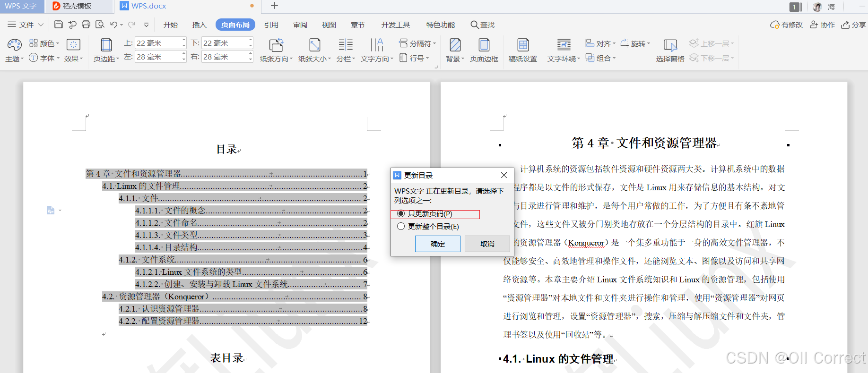Screen dimensions: 868x373
Task: Switch to the 视图 ribbon tab
Action: pyautogui.click(x=329, y=25)
